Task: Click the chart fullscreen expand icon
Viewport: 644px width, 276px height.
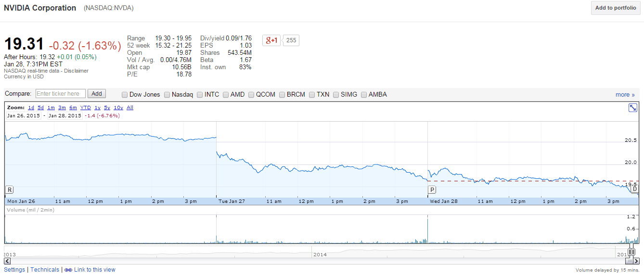Action: click(633, 108)
